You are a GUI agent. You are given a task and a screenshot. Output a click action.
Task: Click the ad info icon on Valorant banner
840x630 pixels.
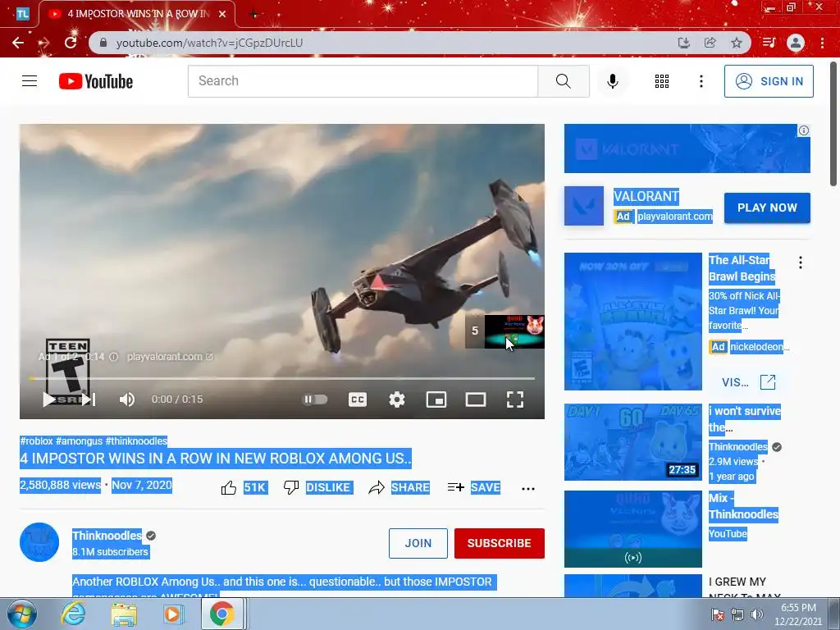[x=804, y=130]
